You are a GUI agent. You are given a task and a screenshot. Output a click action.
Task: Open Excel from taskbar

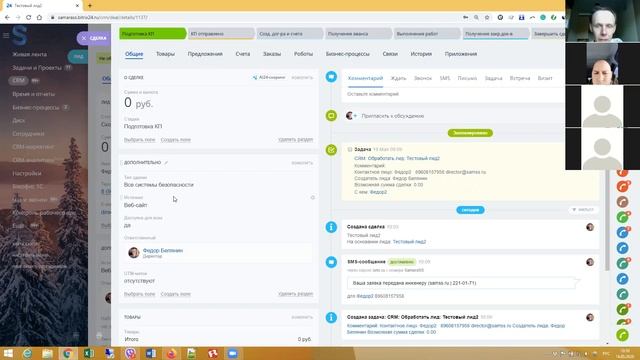89,353
